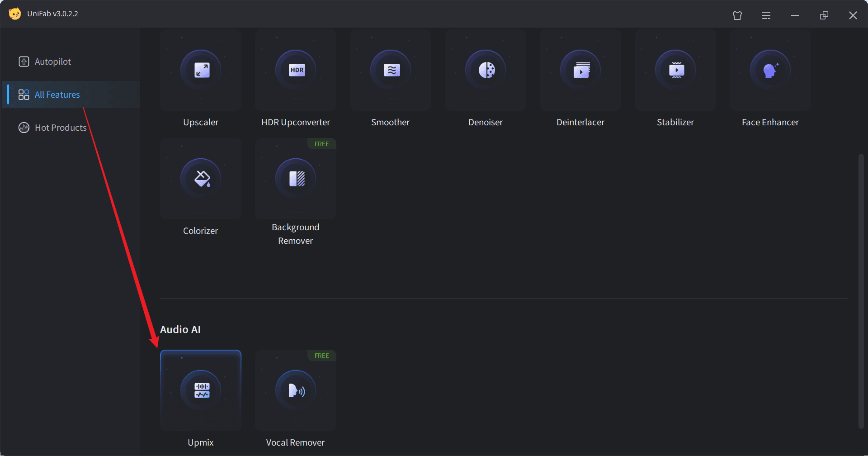Close the UniFab window
The image size is (868, 456).
point(853,15)
